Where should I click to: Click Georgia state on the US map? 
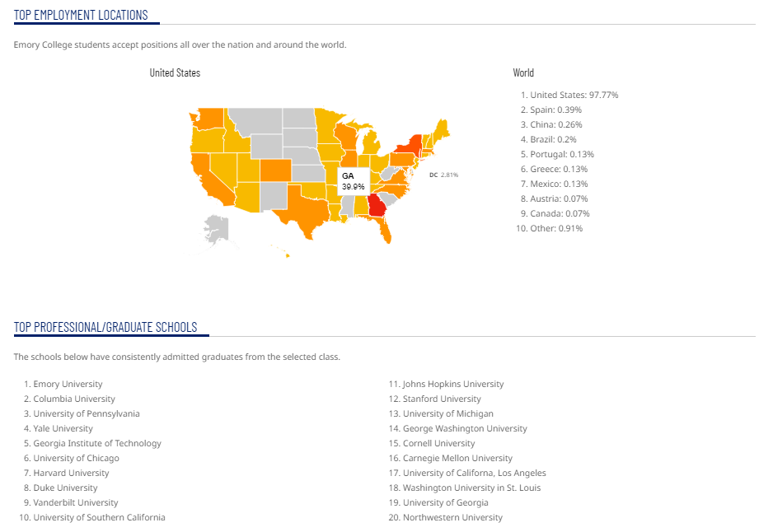coord(376,204)
